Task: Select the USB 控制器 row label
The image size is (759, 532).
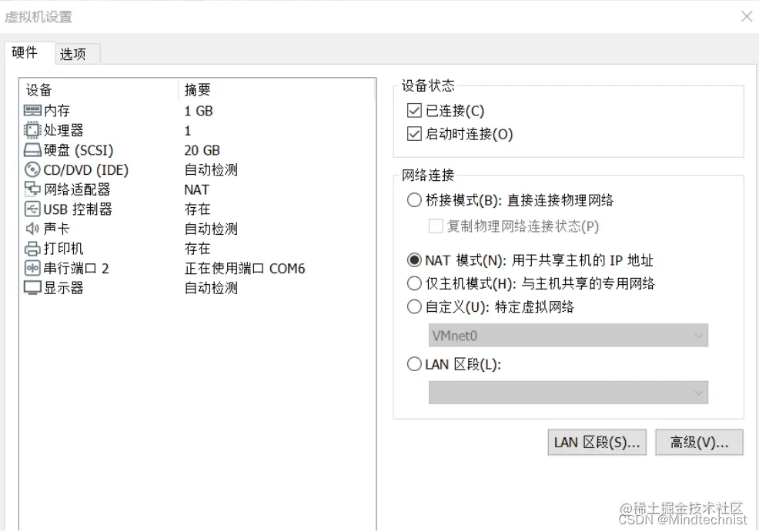Action: 78,209
